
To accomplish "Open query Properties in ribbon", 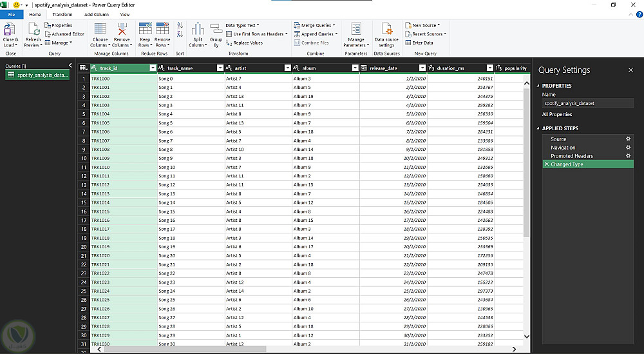I will 59,26.
